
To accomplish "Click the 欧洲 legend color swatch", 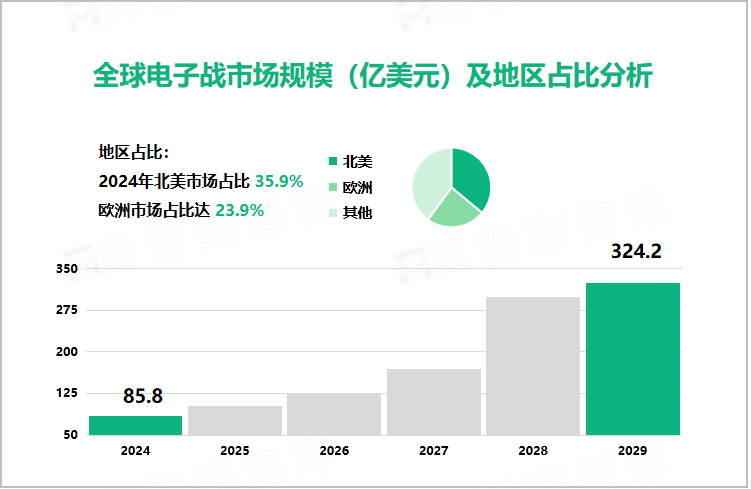I will point(334,187).
